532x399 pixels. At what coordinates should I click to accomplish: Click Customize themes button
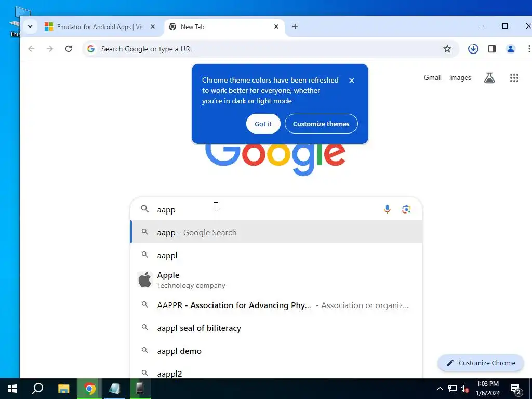(x=321, y=124)
